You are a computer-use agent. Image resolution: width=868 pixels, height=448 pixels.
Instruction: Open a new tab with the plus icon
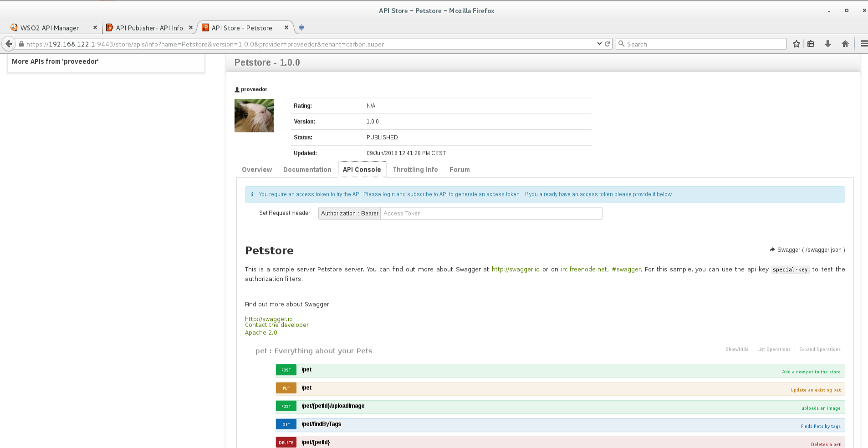(x=301, y=28)
